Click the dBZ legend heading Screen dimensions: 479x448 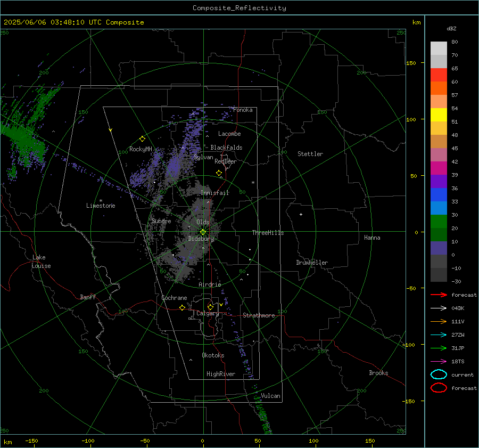click(451, 28)
